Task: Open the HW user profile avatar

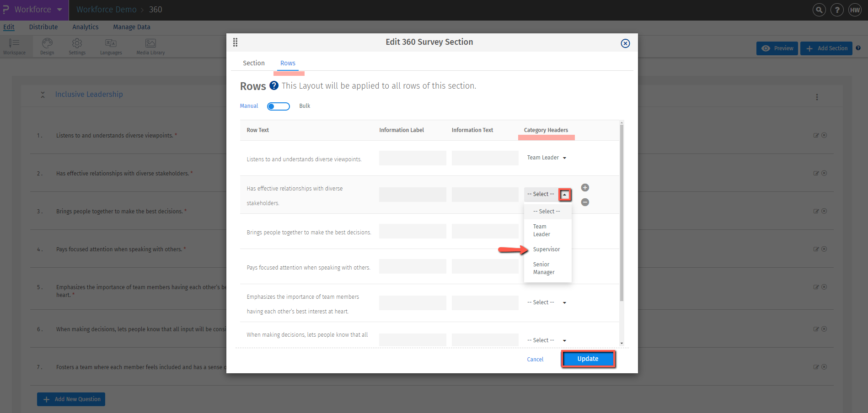Action: [x=855, y=10]
